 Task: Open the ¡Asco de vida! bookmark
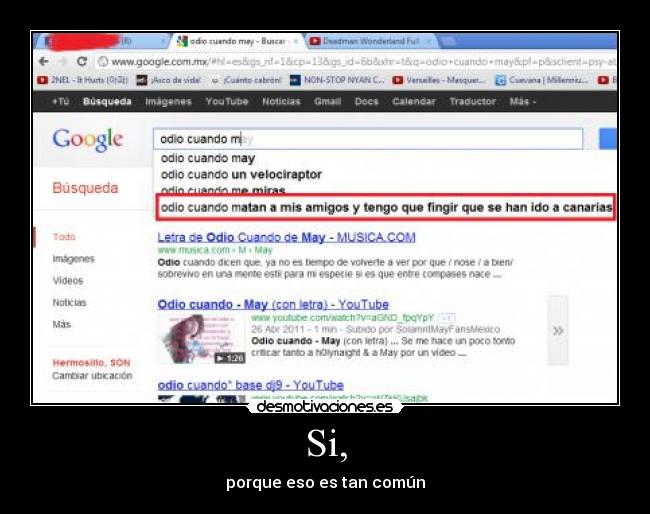point(169,80)
